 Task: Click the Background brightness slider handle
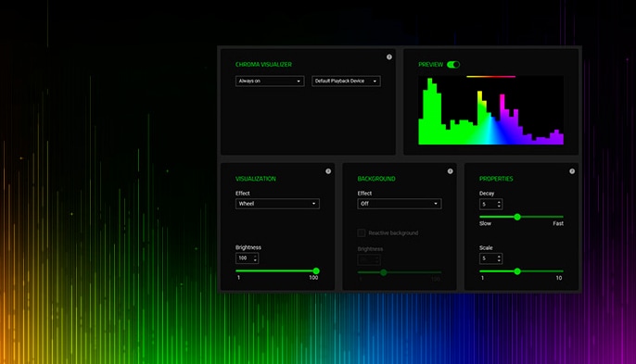383,272
